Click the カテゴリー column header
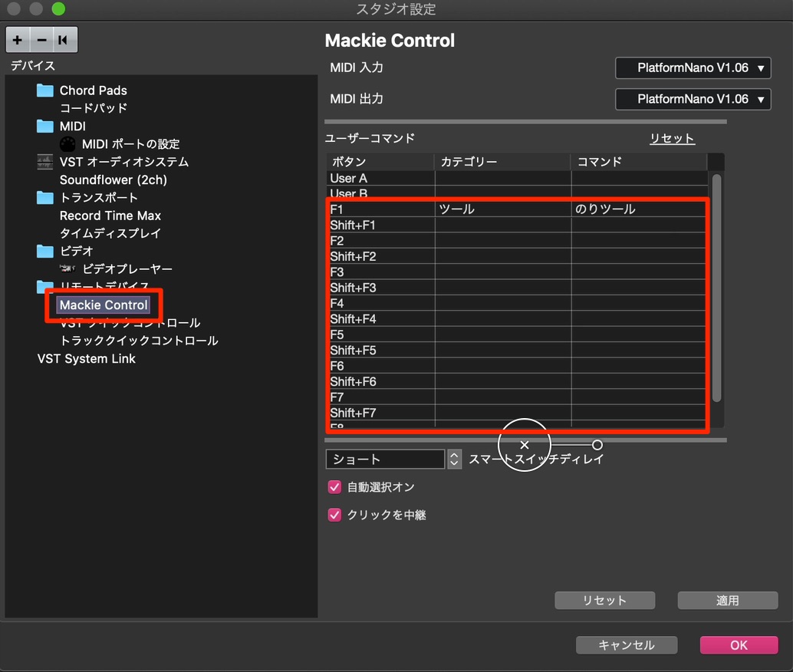 pos(502,162)
